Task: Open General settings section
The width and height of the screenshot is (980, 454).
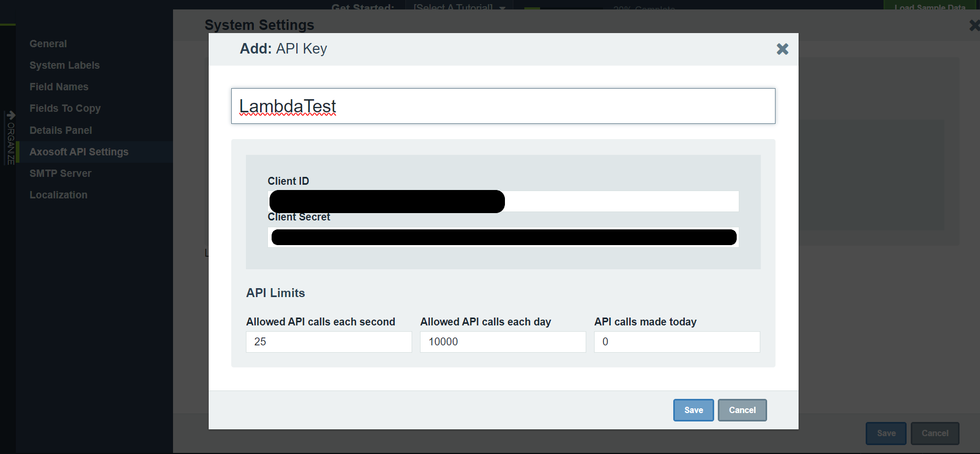Action: tap(48, 44)
